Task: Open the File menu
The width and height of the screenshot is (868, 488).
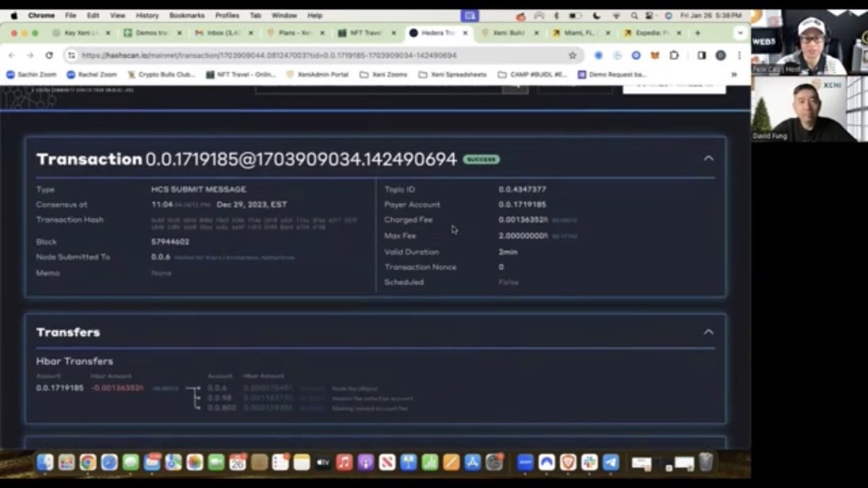Action: pyautogui.click(x=70, y=15)
